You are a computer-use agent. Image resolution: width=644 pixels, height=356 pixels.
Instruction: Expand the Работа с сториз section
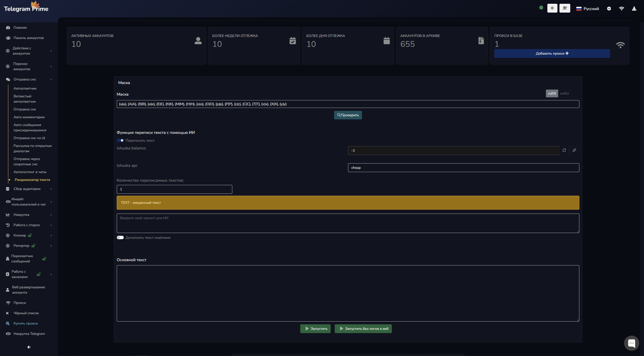coord(29,225)
